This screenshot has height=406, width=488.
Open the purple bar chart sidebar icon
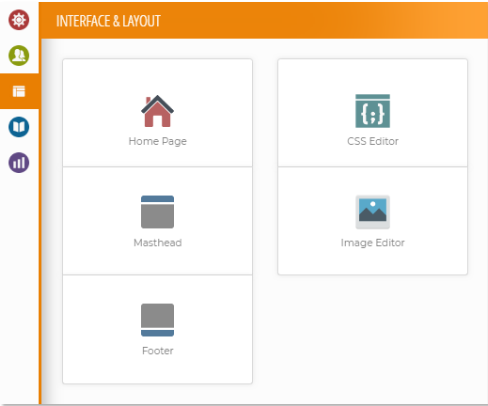(19, 163)
